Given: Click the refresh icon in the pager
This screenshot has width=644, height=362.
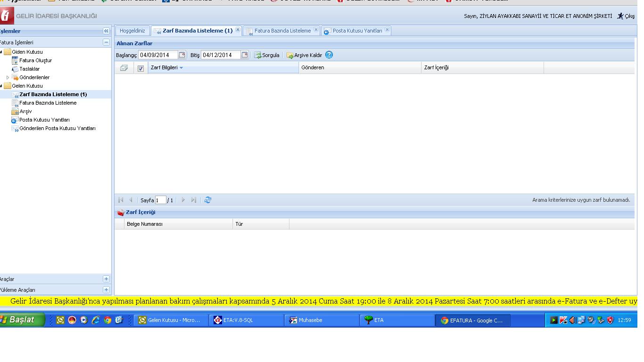Looking at the screenshot, I should pos(208,200).
